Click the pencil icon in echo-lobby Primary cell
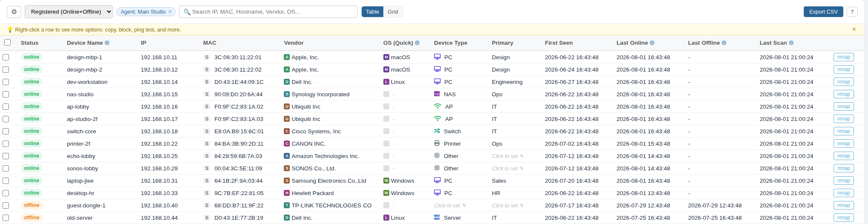 click(x=522, y=156)
